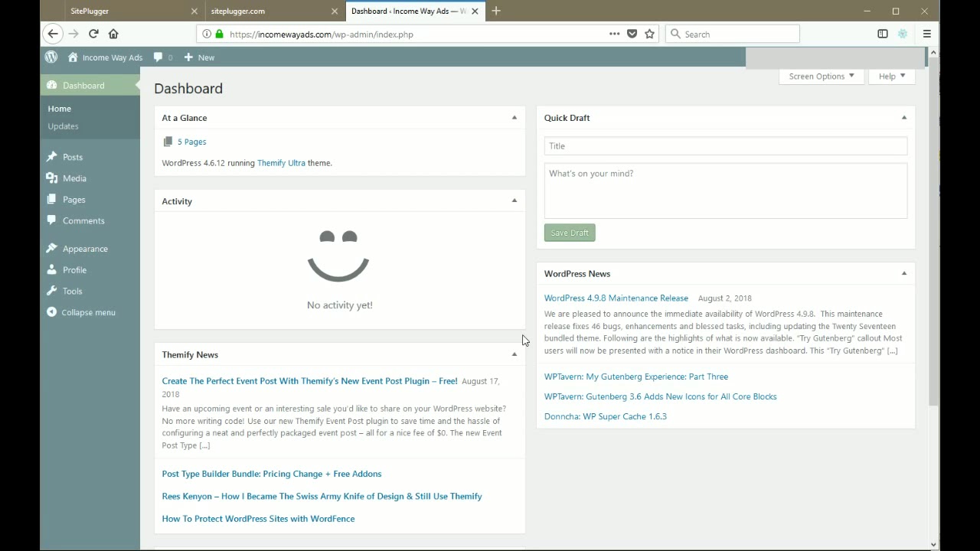Click the 'No activity yet!' text
The image size is (980, 551).
340,305
